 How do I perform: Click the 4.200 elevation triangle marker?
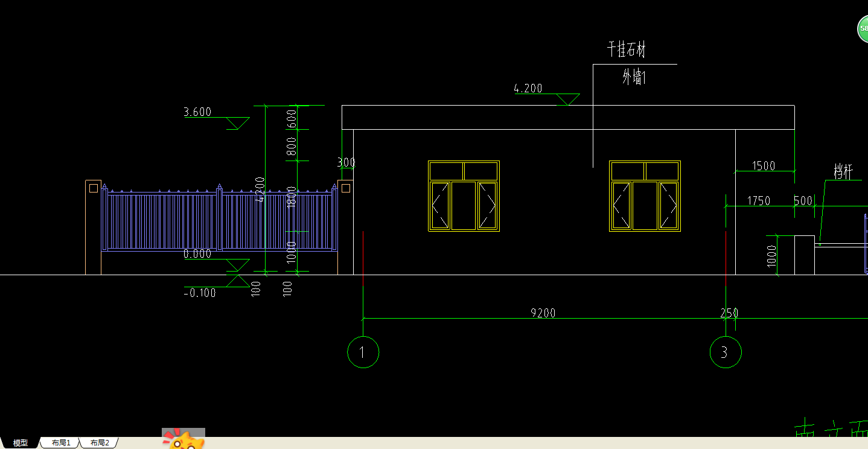coord(567,100)
